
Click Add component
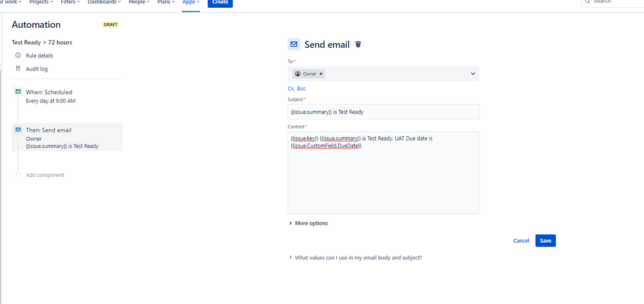coord(45,175)
